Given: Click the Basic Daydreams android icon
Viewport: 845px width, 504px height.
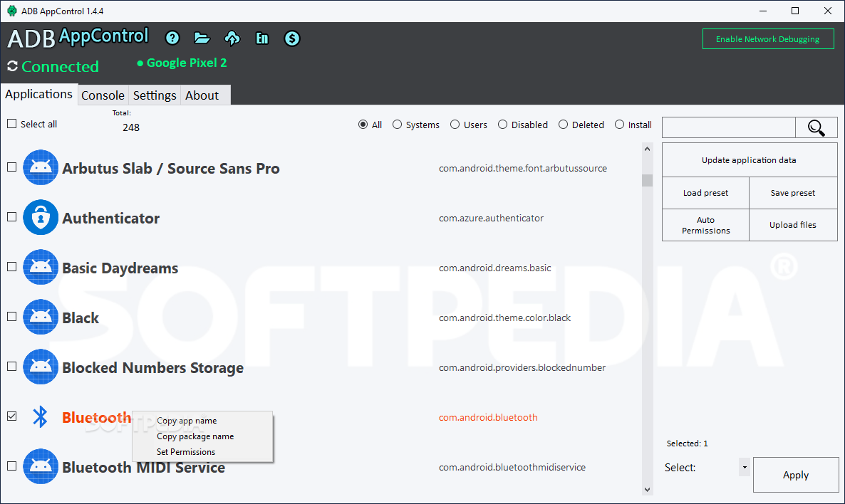Looking at the screenshot, I should tap(41, 267).
